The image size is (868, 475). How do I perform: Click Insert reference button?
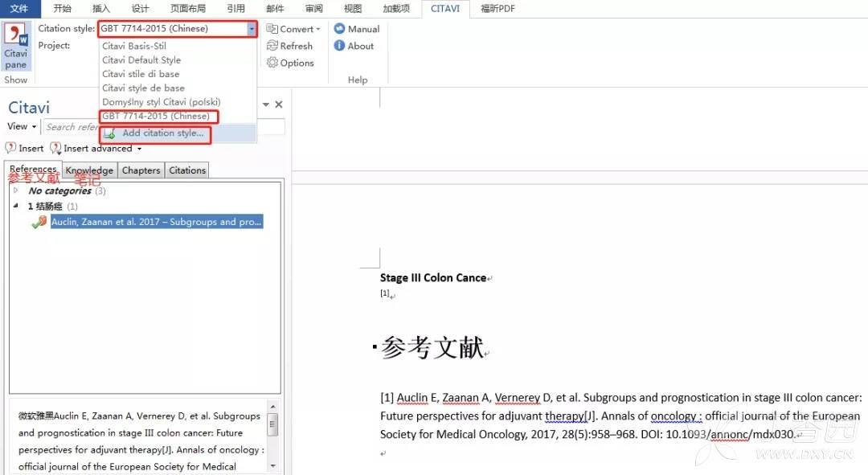tap(24, 149)
